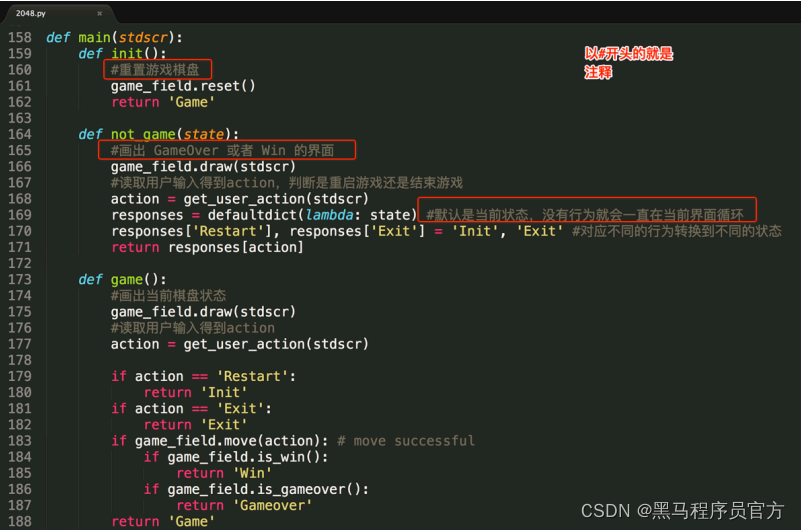The width and height of the screenshot is (801, 530).
Task: Click line number 163 in gutter
Action: click(20, 118)
